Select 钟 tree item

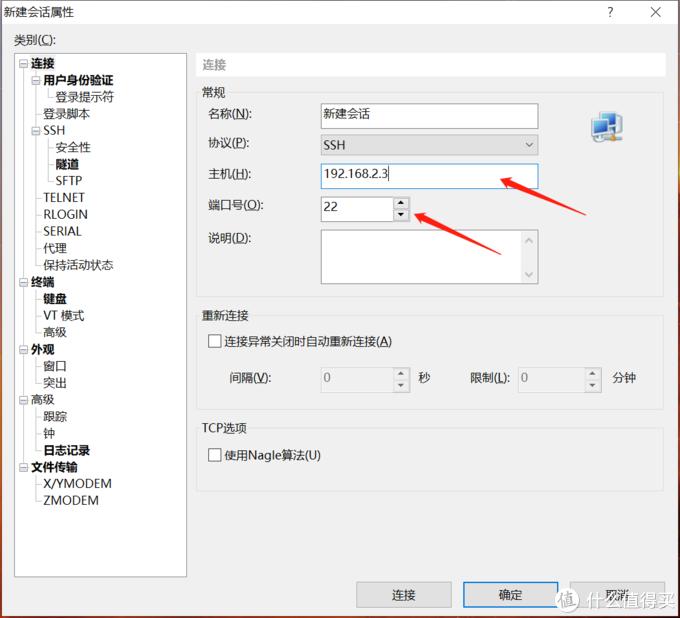tap(49, 434)
